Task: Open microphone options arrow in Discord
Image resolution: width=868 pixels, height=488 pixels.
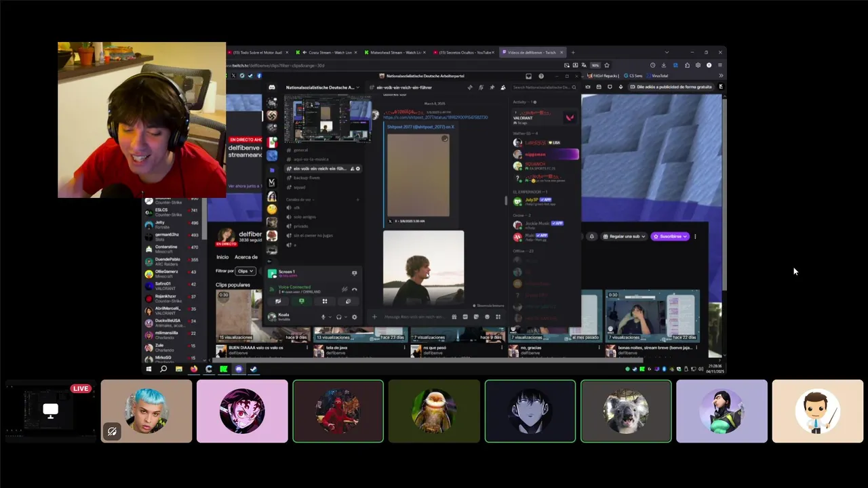Action: click(330, 317)
